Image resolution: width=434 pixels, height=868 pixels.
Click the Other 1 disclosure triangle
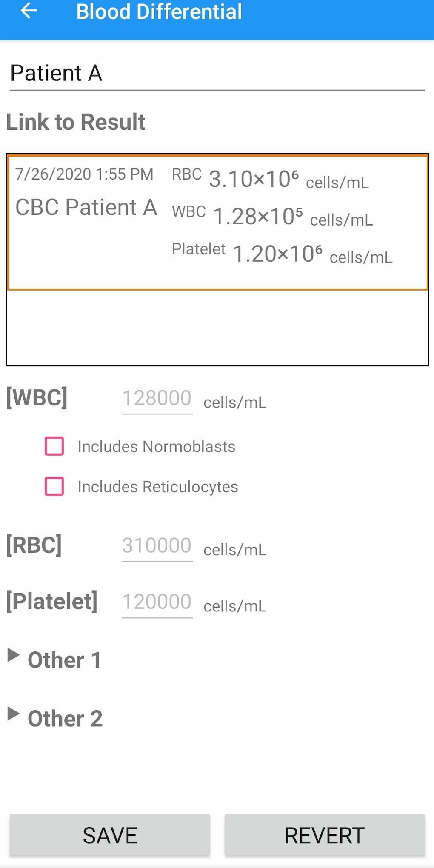[14, 655]
